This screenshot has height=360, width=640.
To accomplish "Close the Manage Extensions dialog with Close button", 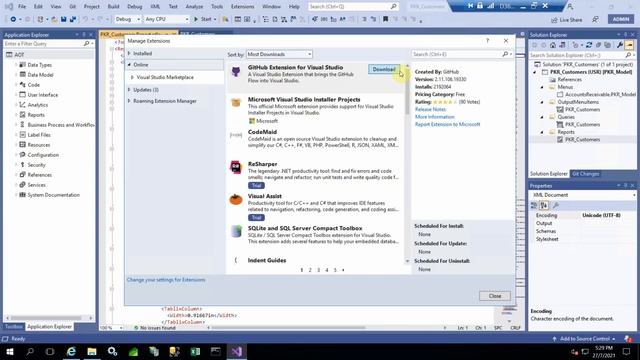I will pyautogui.click(x=495, y=296).
